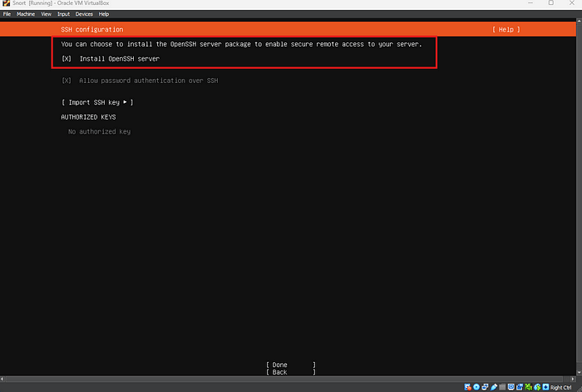Viewport: 582px width, 392px height.
Task: Click the green CPU virtualization indicator icon
Action: coord(529,387)
